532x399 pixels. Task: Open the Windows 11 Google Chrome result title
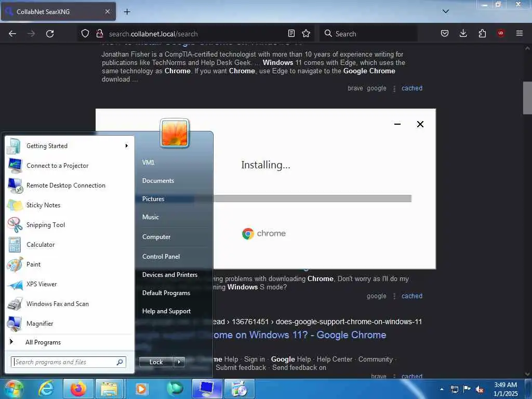tap(300, 335)
